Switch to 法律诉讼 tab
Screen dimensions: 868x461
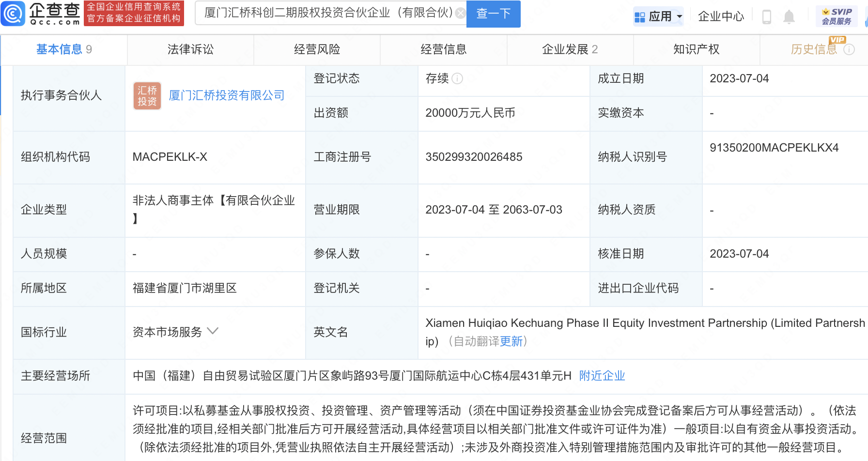pos(190,49)
